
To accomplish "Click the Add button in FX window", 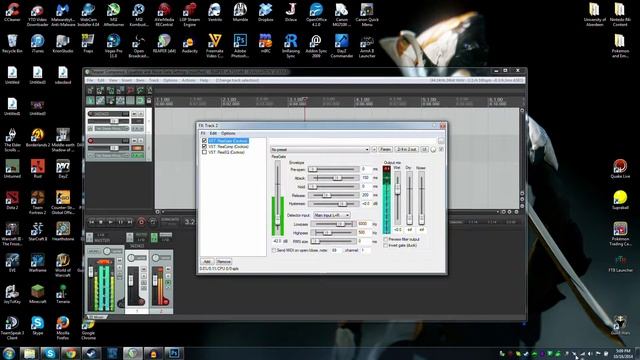I will point(207,261).
